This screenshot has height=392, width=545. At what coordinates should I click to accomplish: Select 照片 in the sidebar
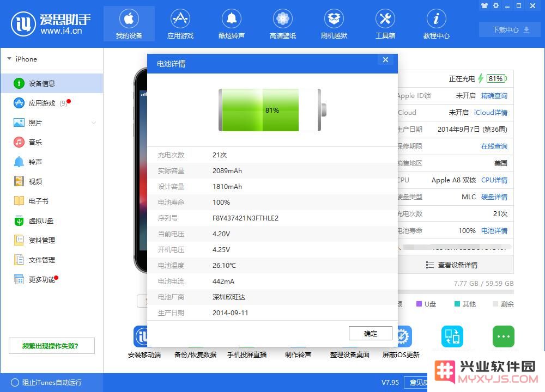[x=52, y=122]
